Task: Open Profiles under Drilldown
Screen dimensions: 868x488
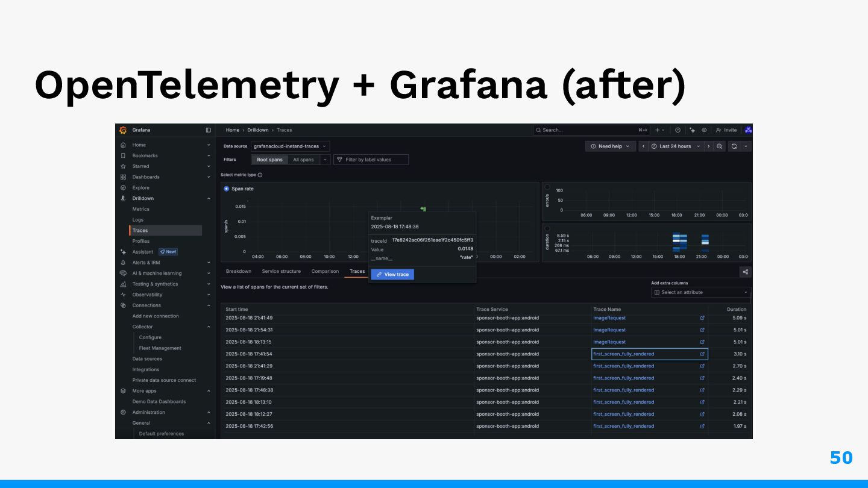Action: point(141,241)
